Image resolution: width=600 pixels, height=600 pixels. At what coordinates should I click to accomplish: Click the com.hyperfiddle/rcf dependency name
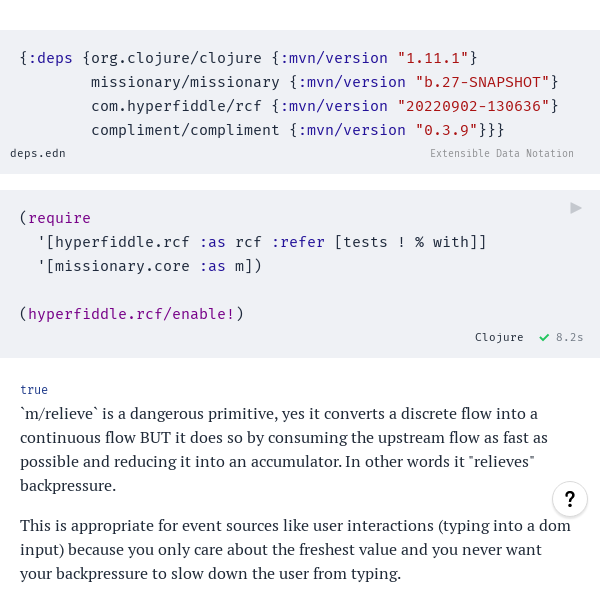pyautogui.click(x=176, y=106)
